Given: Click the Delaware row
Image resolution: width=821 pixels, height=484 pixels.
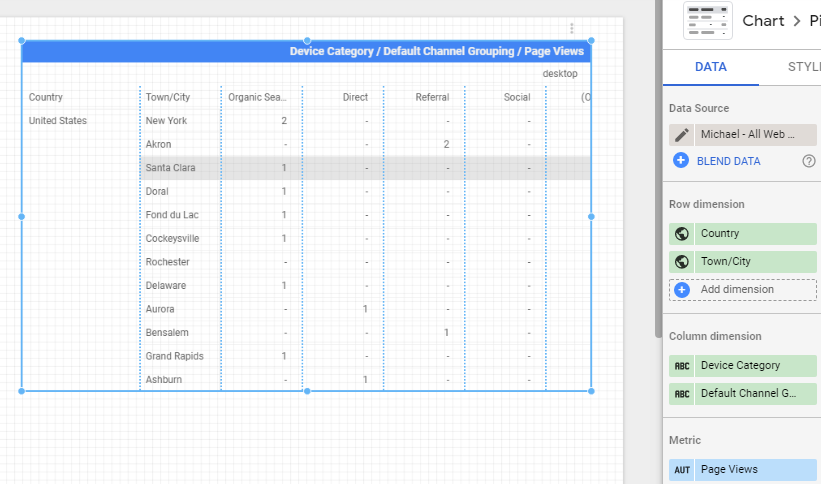Looking at the screenshot, I should 365,286.
